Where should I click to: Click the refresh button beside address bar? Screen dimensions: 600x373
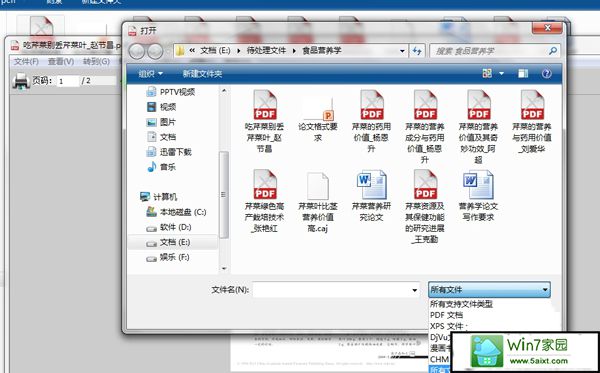[417, 51]
